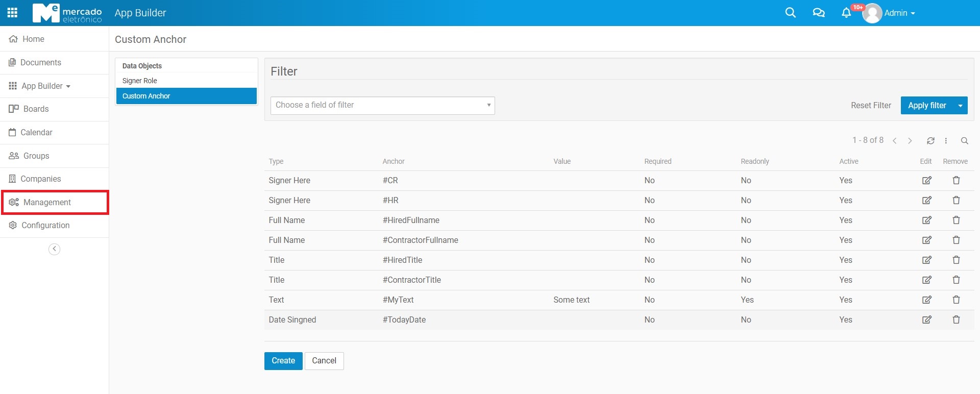
Task: Edit the #CR anchor row
Action: [x=926, y=181]
